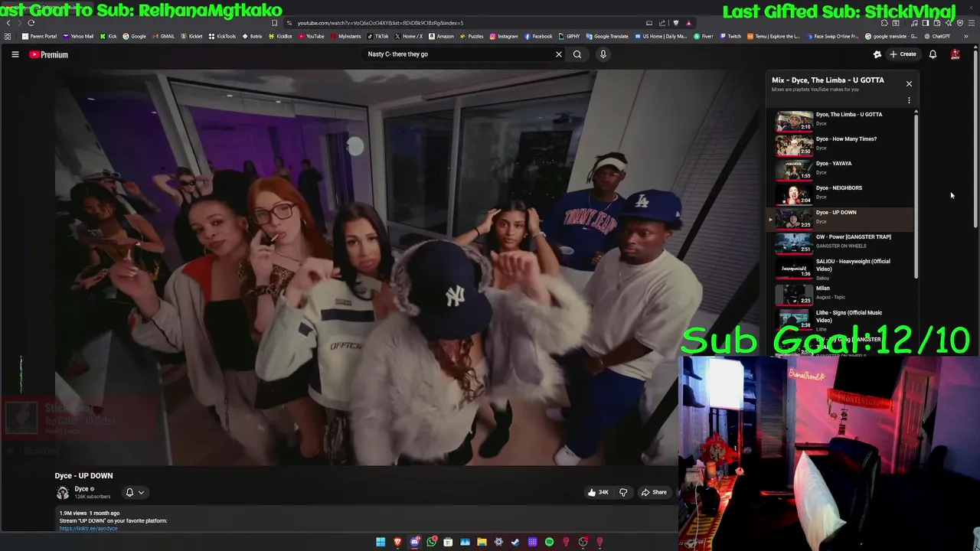This screenshot has height=551, width=980.
Task: Open the Google Translate bookmark
Action: (607, 36)
